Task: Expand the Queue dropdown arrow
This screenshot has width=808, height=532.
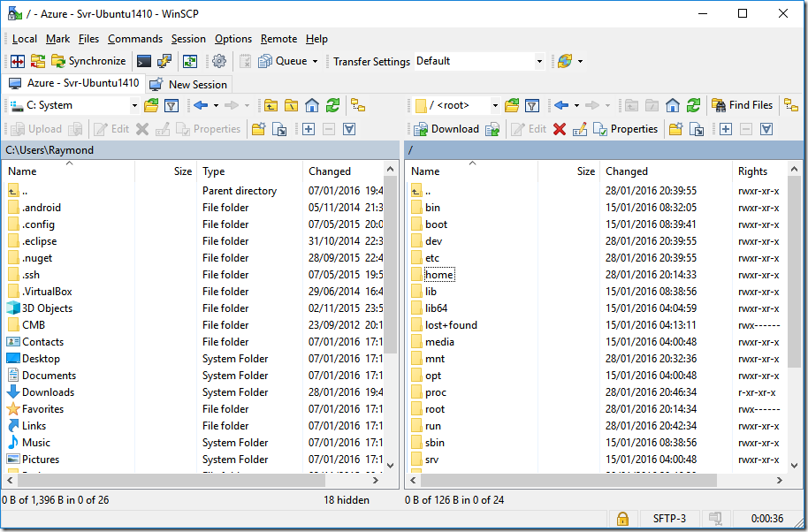Action: tap(315, 62)
